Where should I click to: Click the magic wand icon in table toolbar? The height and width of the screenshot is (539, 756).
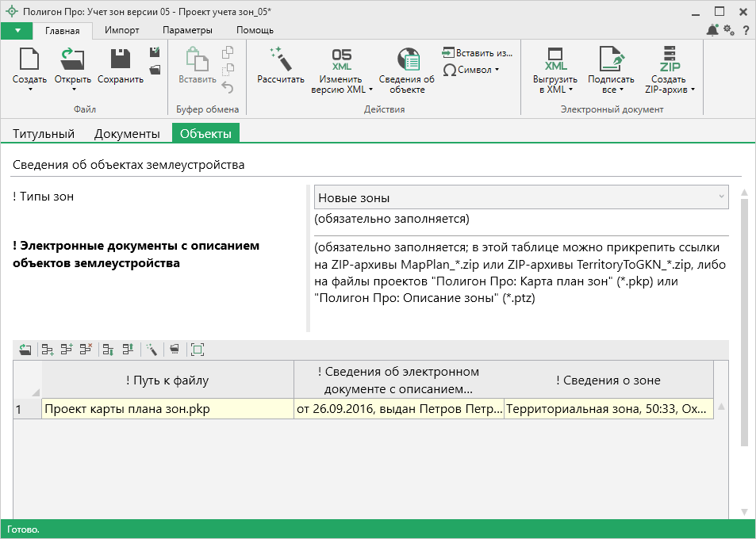coord(152,349)
